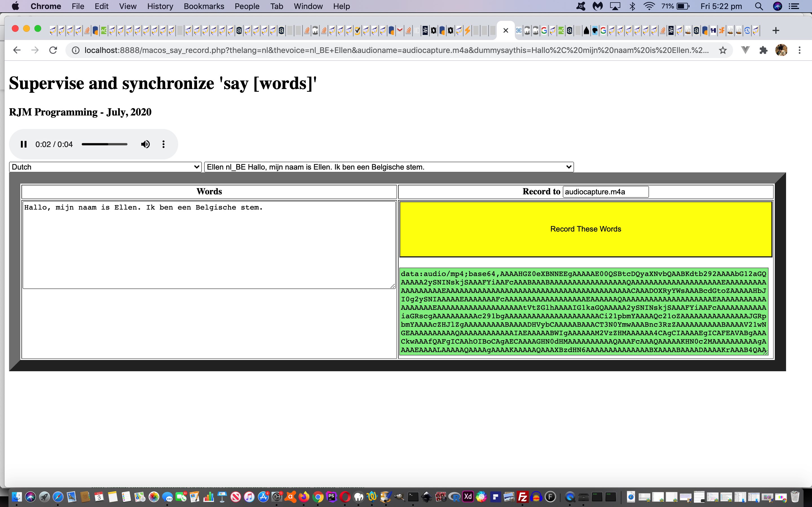
Task: Click the pause button on audio player
Action: (23, 144)
